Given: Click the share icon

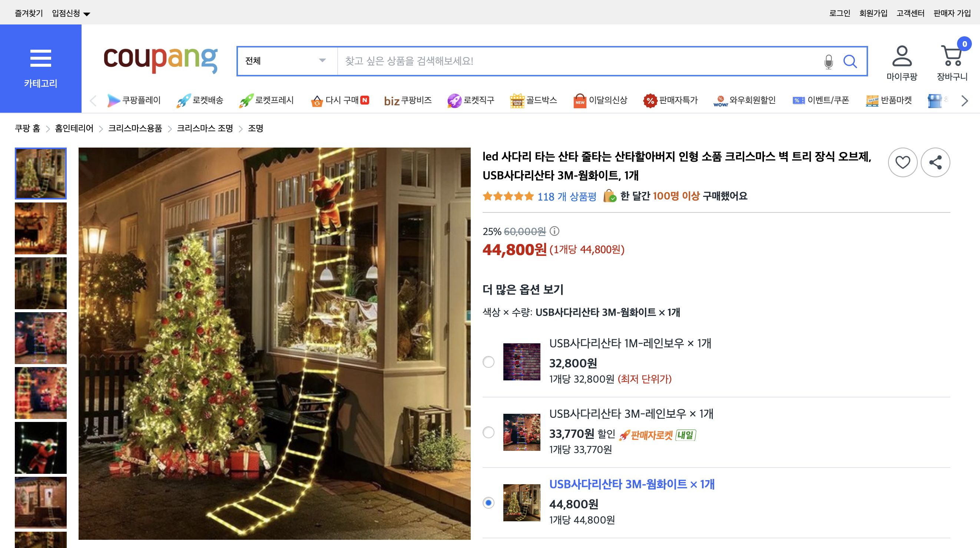Looking at the screenshot, I should point(936,163).
